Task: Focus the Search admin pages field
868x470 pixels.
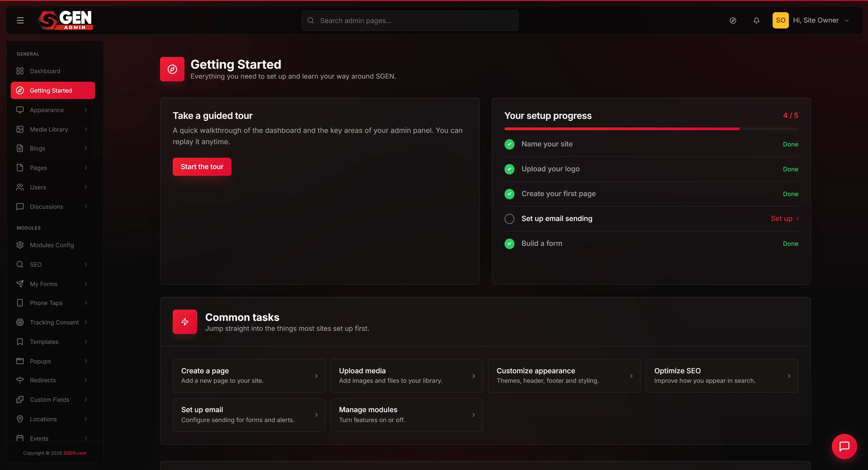Action: tap(410, 21)
